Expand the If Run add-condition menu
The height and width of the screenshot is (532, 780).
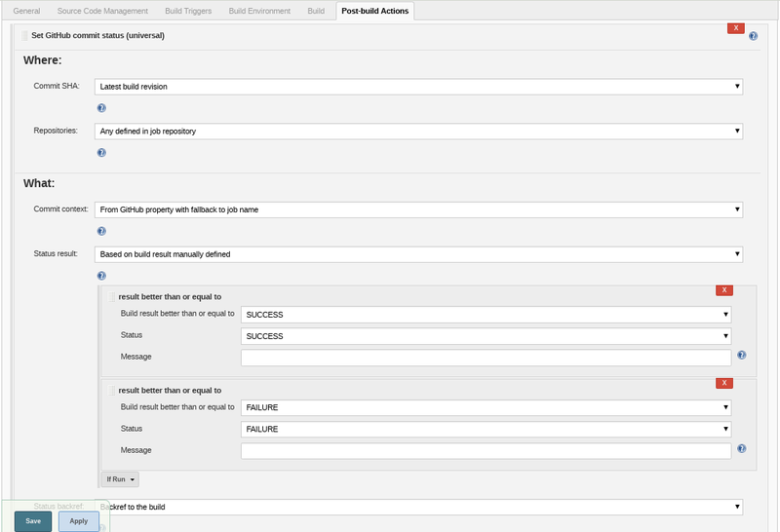coord(120,479)
